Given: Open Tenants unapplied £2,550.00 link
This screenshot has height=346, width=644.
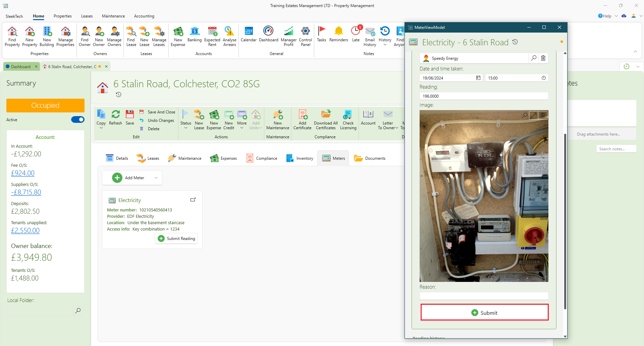Looking at the screenshot, I should pos(25,231).
